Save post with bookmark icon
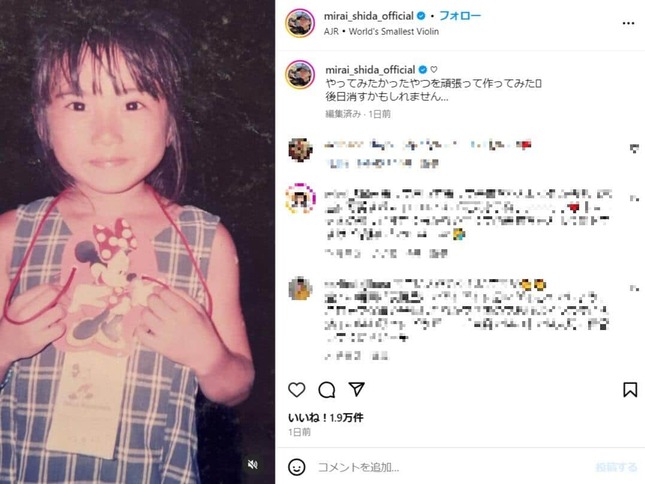This screenshot has height=484, width=645. [x=630, y=389]
